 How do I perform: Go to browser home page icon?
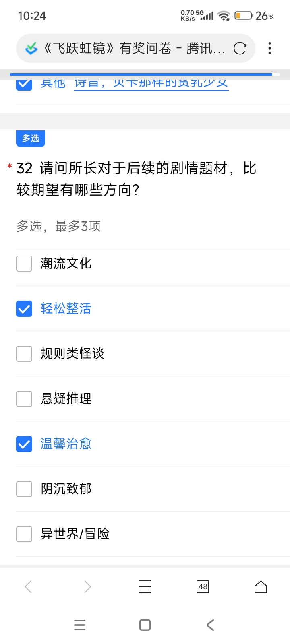[261, 587]
